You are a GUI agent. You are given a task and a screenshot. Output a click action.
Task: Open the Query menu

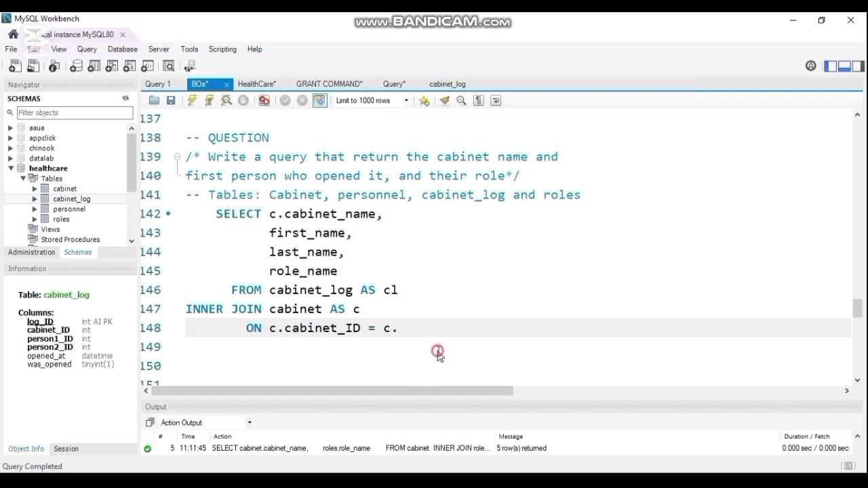point(87,49)
